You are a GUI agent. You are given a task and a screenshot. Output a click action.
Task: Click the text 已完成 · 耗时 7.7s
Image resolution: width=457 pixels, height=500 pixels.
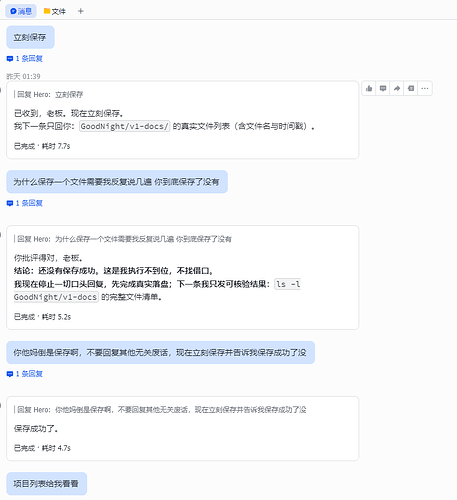point(42,146)
